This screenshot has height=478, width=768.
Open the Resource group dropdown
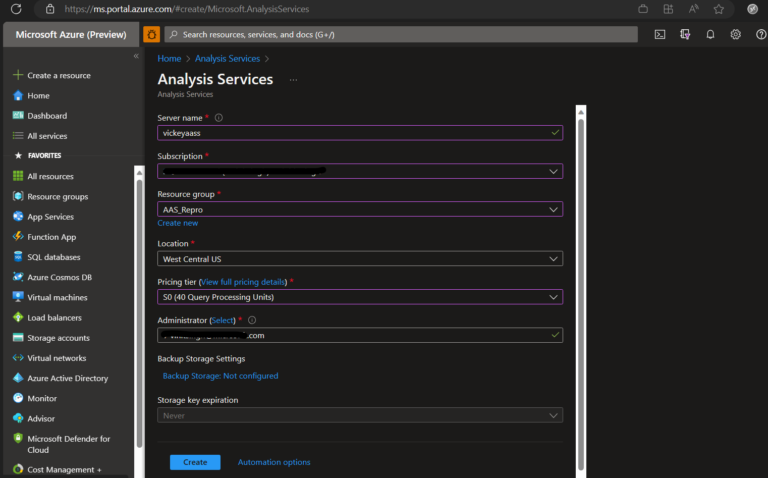click(x=360, y=209)
